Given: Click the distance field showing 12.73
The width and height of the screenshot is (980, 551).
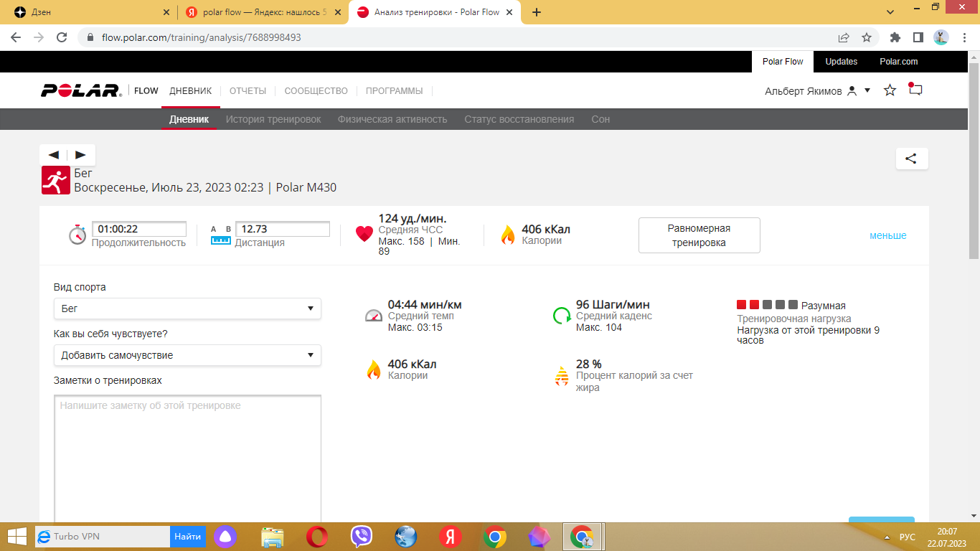Looking at the screenshot, I should (x=283, y=230).
